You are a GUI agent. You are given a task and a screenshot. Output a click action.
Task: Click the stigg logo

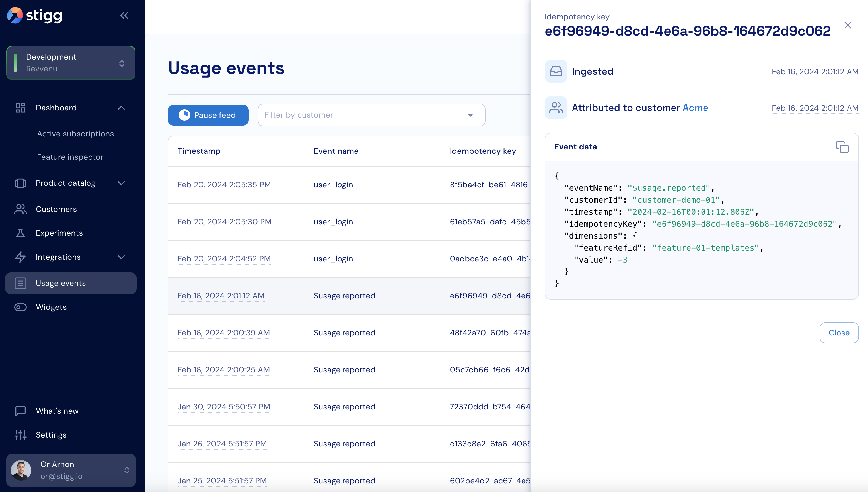(x=35, y=15)
